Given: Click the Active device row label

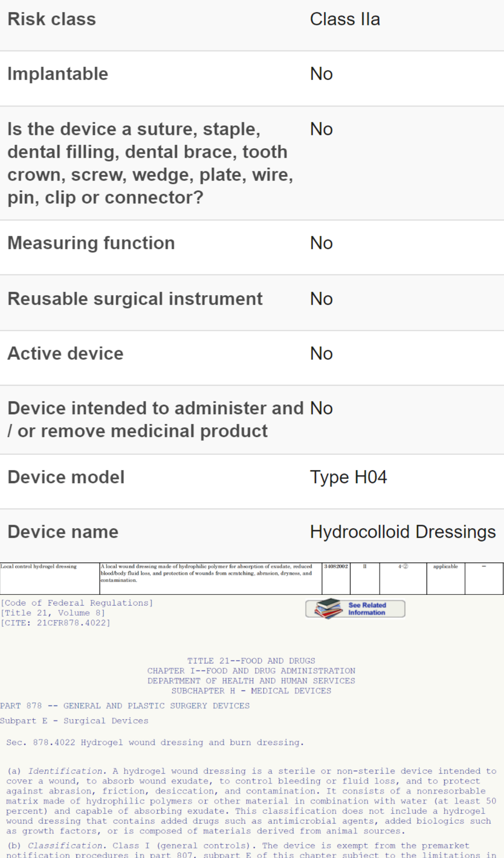Looking at the screenshot, I should (x=66, y=354).
